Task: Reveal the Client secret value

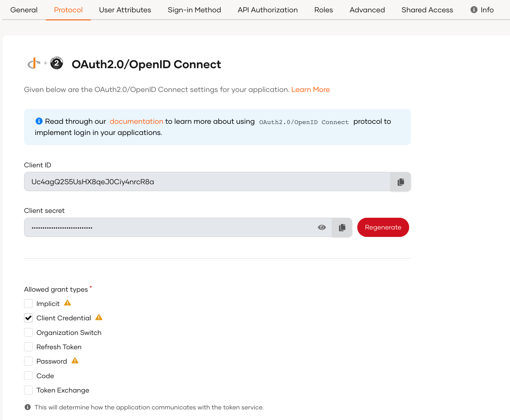Action: tap(322, 227)
